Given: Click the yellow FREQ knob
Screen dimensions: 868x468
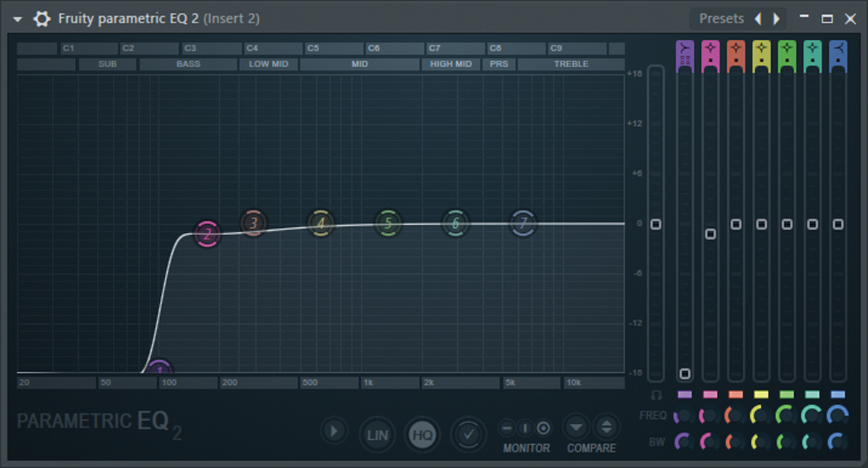Looking at the screenshot, I should click(x=761, y=416).
